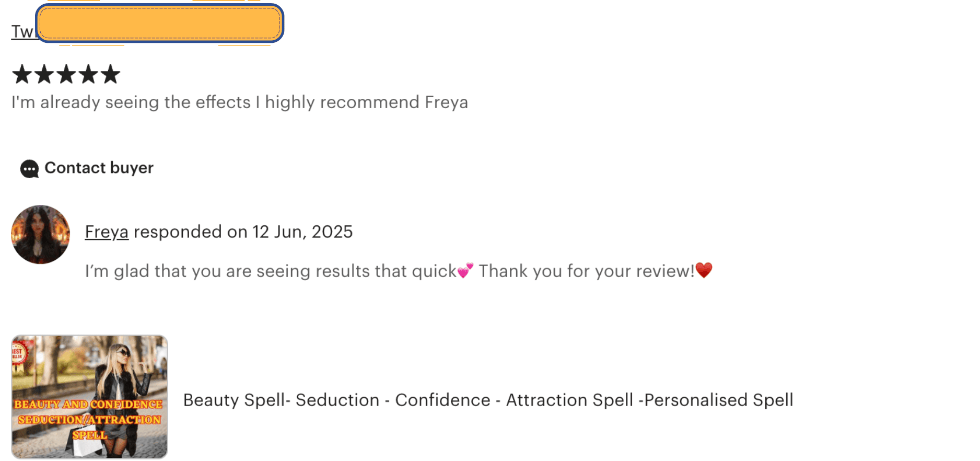Click the first star of the rating
The image size is (980, 461).
pos(22,74)
